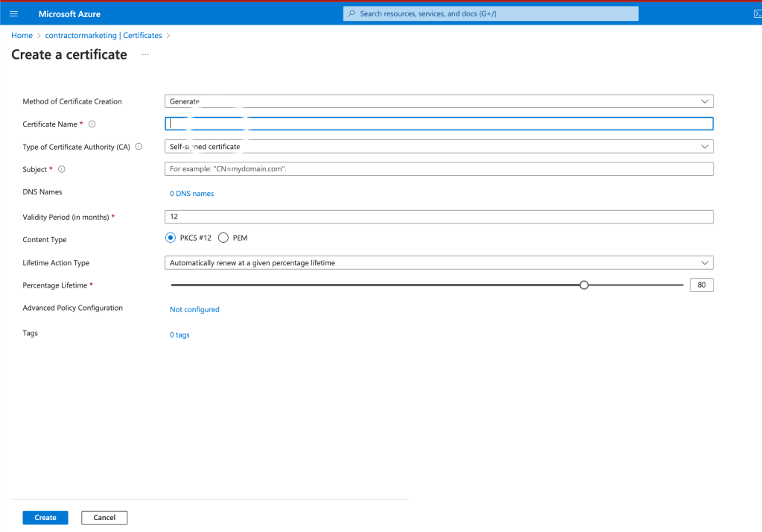Screen dimensions: 762x532
Task: Open Not configured advanced policy link
Action: [x=194, y=309]
